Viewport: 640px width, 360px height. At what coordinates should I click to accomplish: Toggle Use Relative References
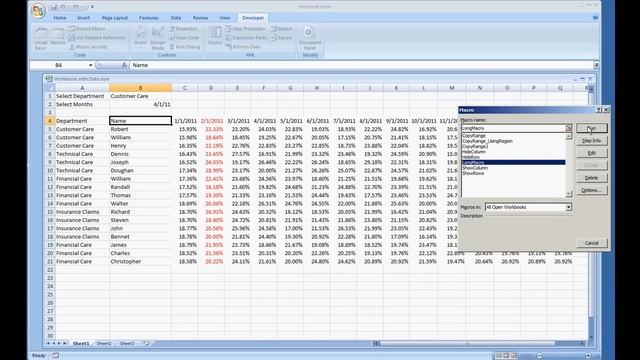[x=98, y=38]
